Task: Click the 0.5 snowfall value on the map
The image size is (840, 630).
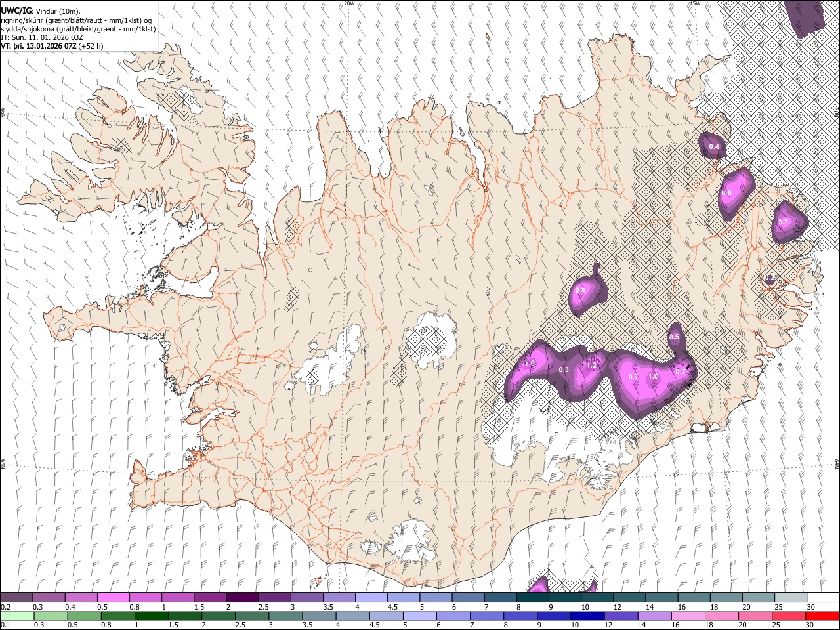Action: pyautogui.click(x=674, y=337)
